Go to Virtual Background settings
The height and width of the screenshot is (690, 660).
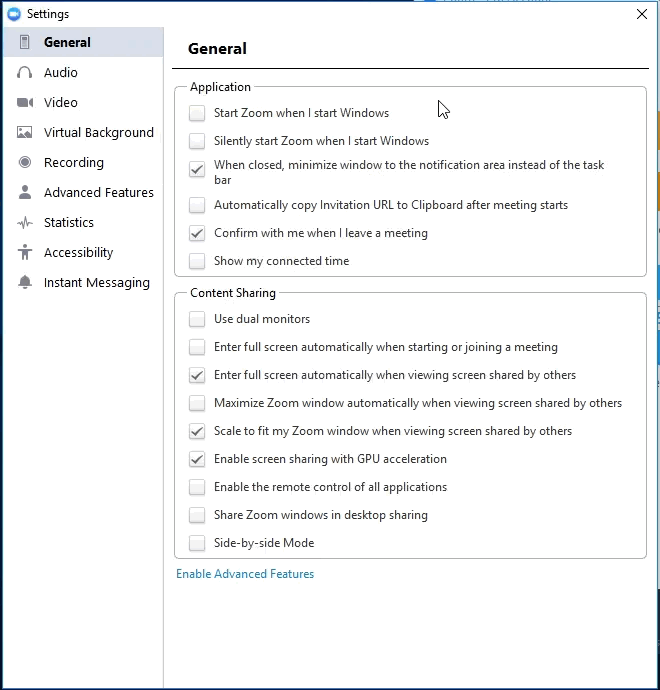pos(84,132)
